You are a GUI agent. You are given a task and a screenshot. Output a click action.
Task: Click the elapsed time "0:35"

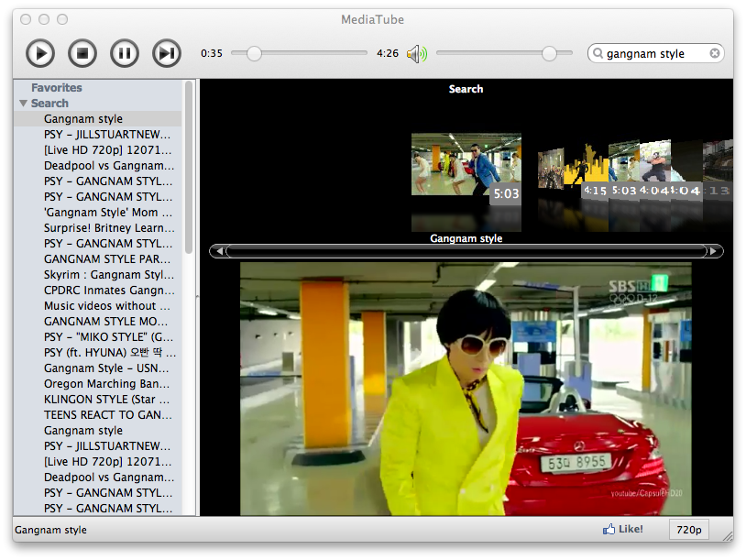point(212,53)
